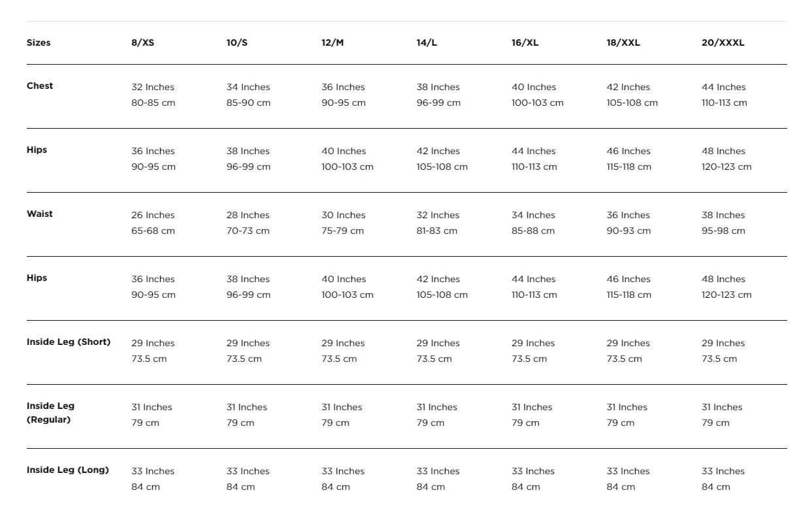Click the Waist row label

[x=40, y=214]
